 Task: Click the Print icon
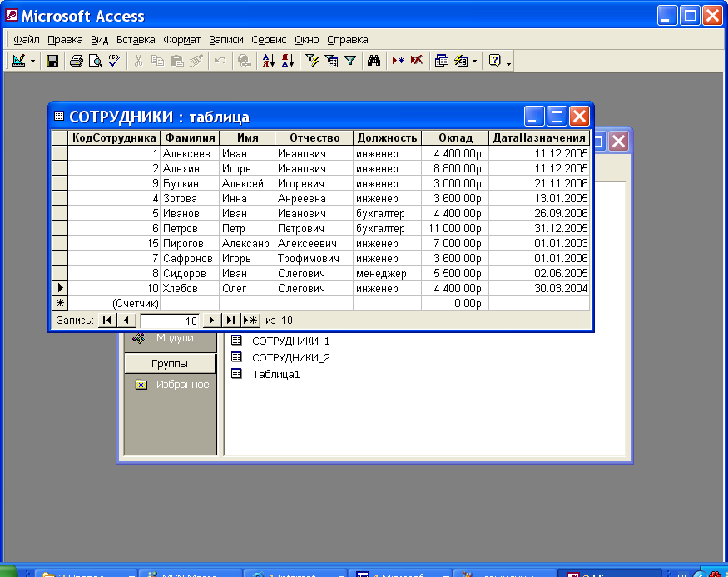[77, 61]
